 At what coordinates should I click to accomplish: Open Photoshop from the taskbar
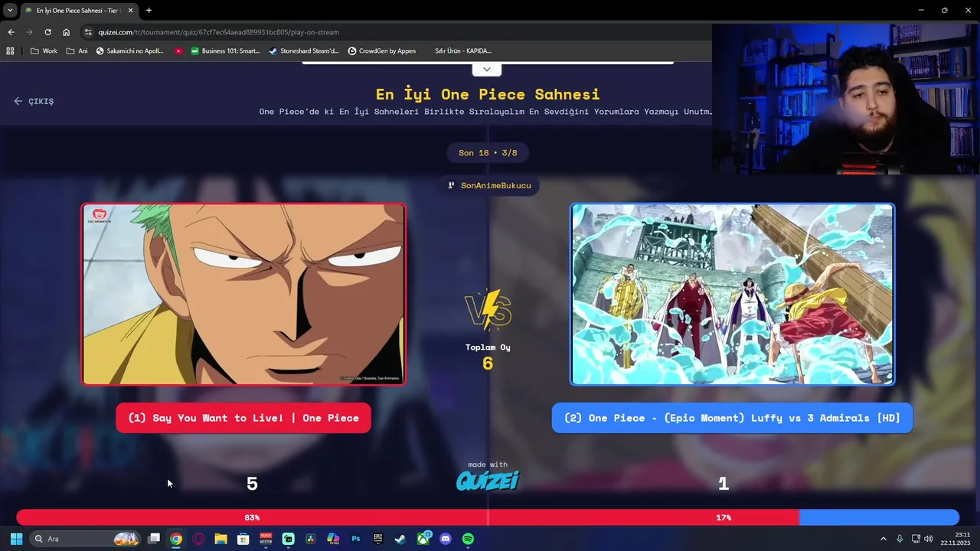point(356,539)
